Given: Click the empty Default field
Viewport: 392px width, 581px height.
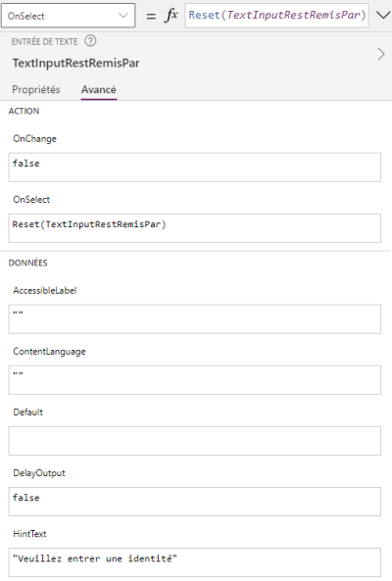Looking at the screenshot, I should click(x=194, y=441).
